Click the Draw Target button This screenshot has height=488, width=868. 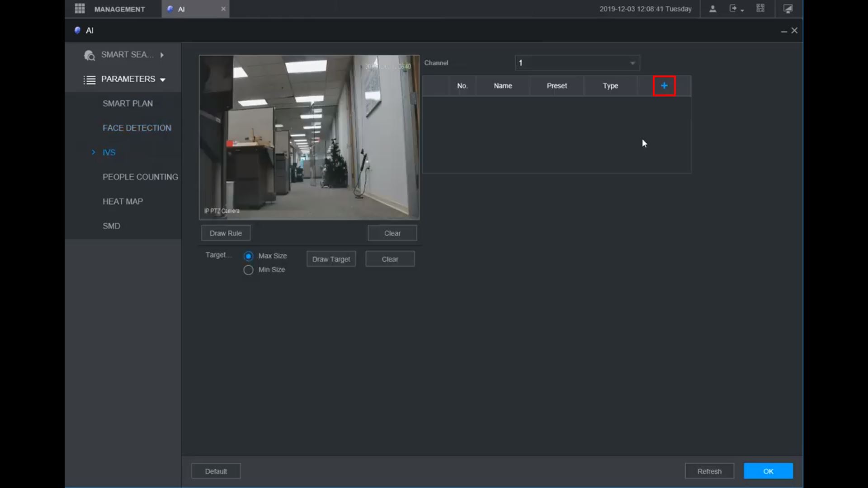click(331, 259)
